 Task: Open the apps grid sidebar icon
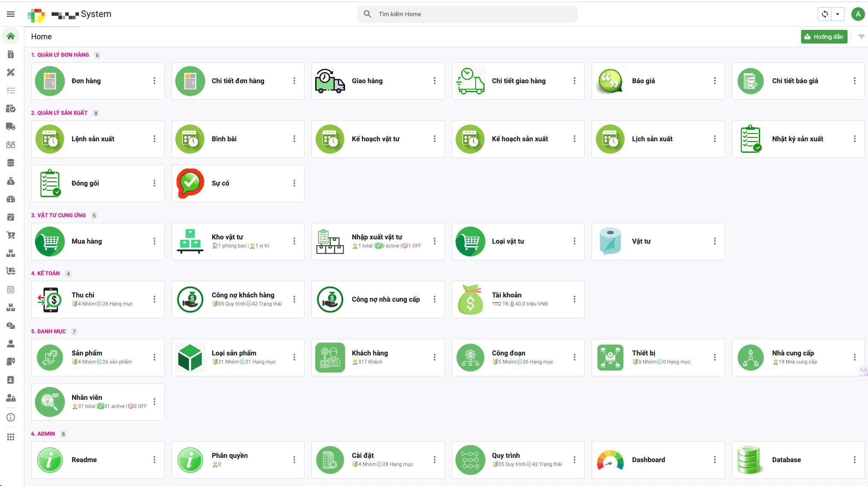click(11, 437)
